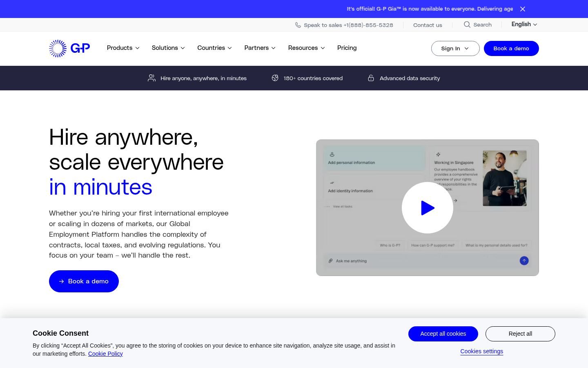This screenshot has height=368, width=588.
Task: Click the '180+ countries covered' text
Action: coord(313,78)
